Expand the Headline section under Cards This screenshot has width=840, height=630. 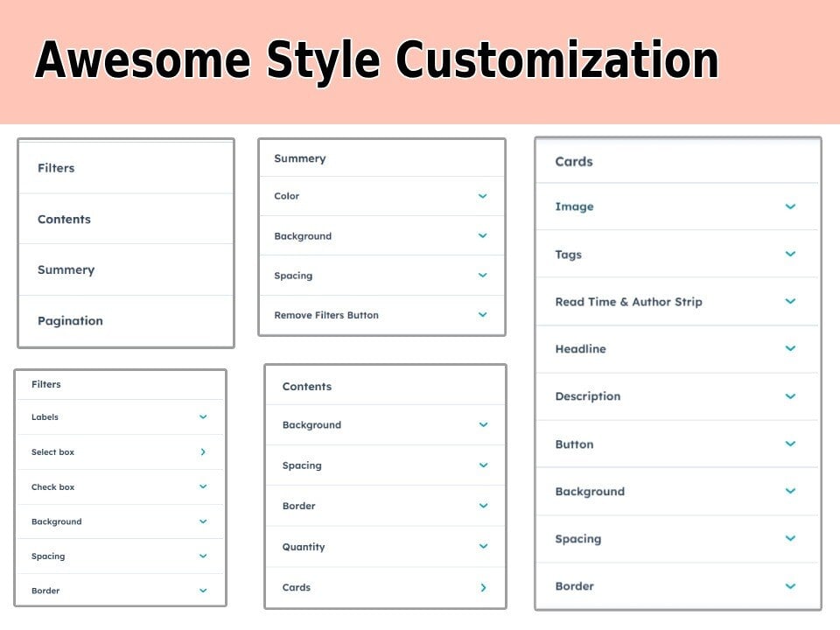click(x=789, y=349)
